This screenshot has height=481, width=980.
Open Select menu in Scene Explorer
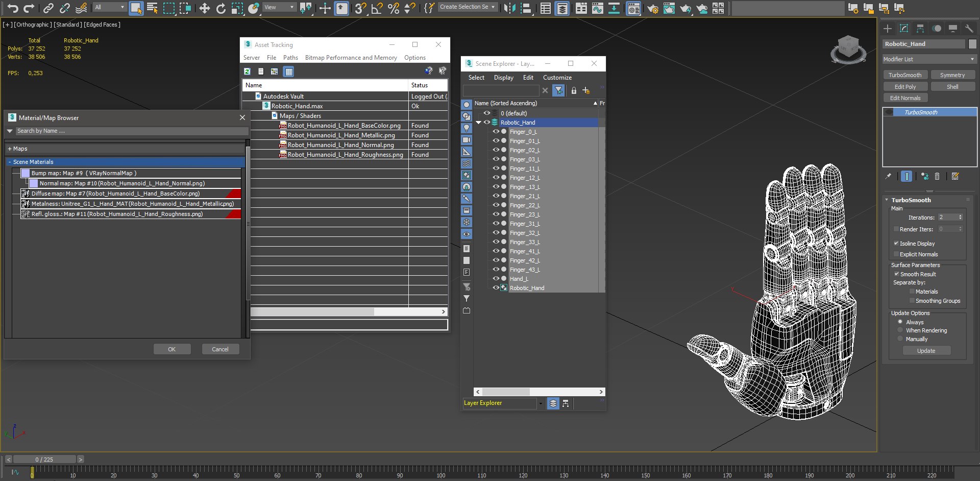coord(476,78)
